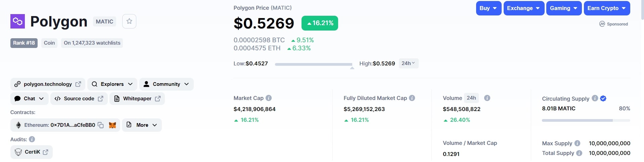Click the 0.0004575 ETH price text
The width and height of the screenshot is (644, 162).
tap(257, 48)
